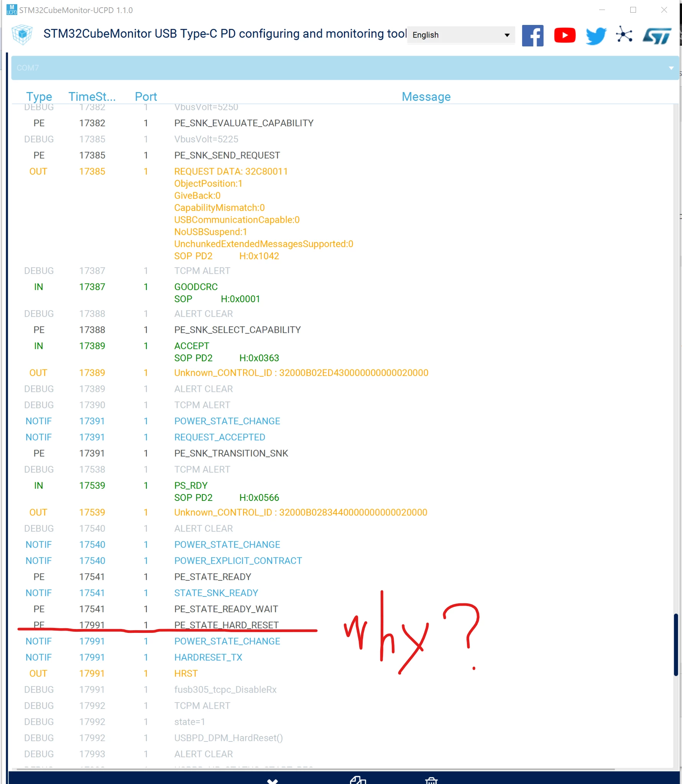Select Unknown_CONTROL_ID at timestamp 17389

pos(301,373)
